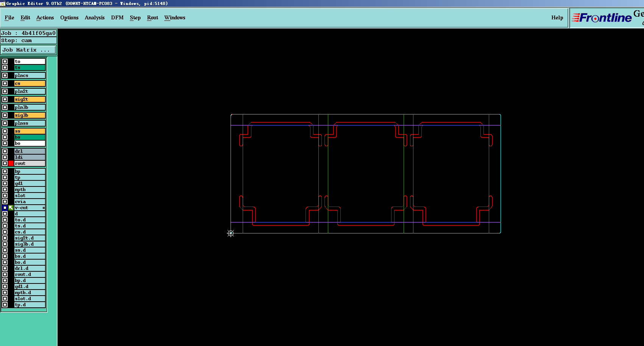644x346 pixels.
Task: Select the sig3b layer name
Action: [x=30, y=115]
